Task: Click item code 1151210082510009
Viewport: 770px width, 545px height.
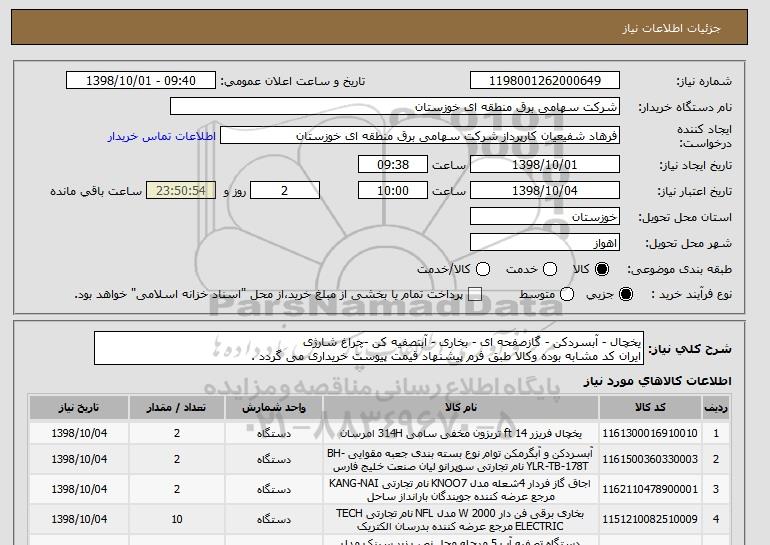Action: (650, 519)
